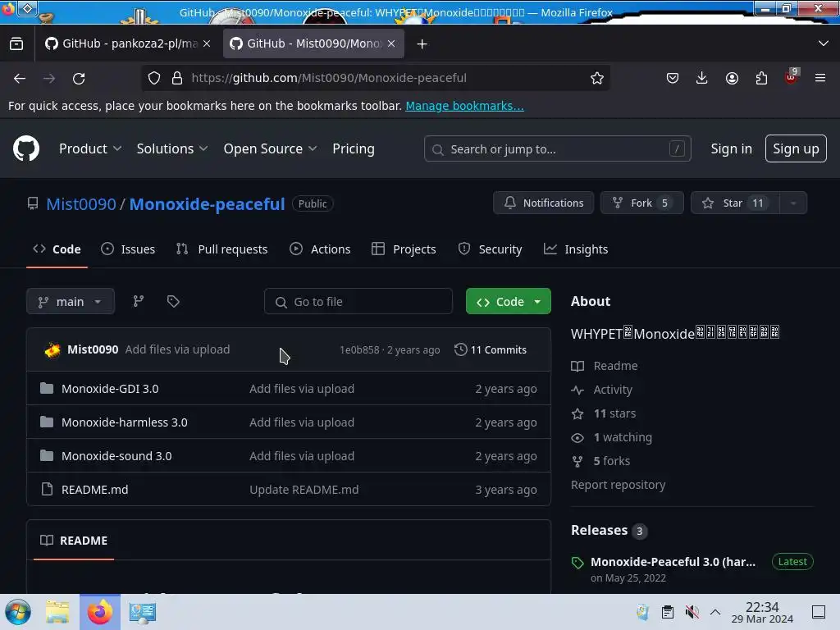
Task: Click Sign in
Action: pos(731,149)
